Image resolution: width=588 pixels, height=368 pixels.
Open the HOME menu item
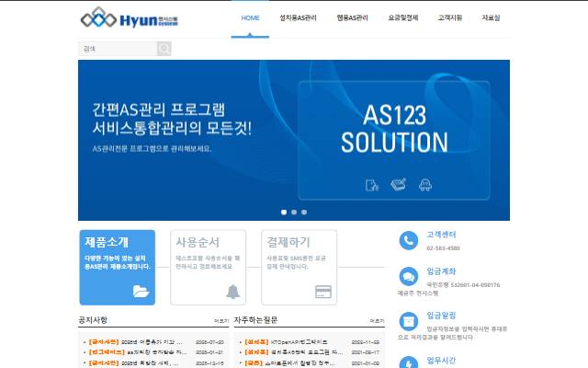click(x=250, y=17)
